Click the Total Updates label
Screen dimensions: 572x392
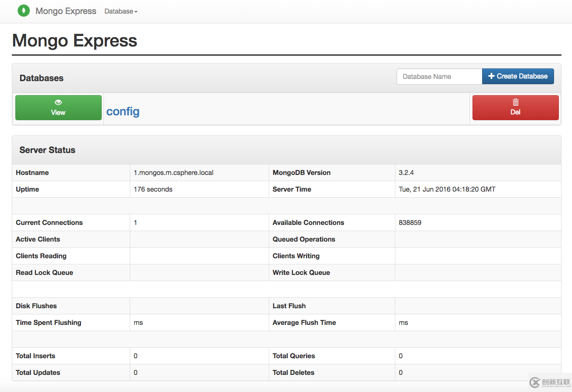click(x=38, y=373)
